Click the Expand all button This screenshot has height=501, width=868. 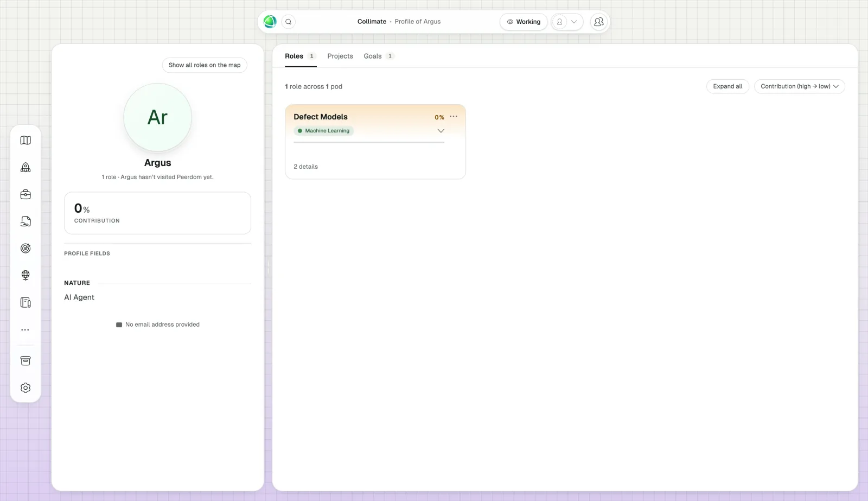click(x=727, y=86)
